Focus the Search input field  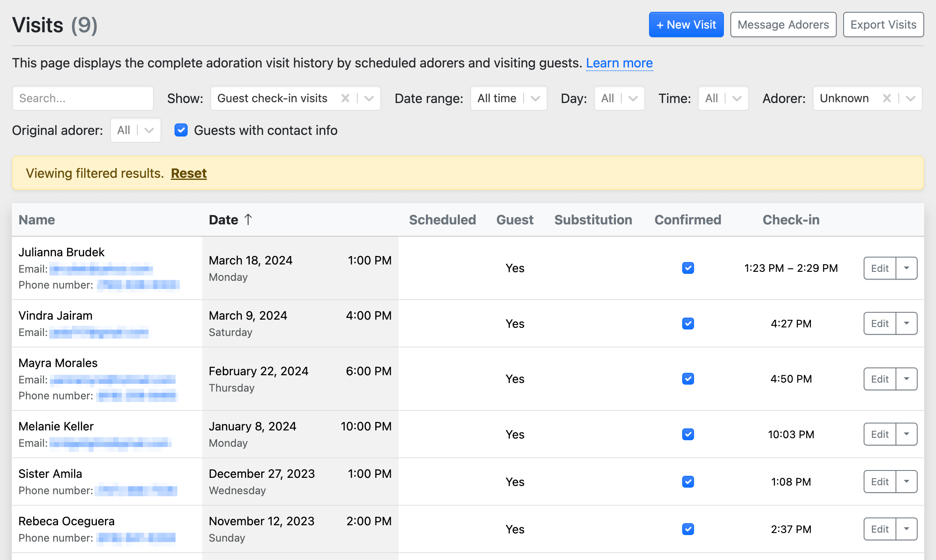click(83, 98)
